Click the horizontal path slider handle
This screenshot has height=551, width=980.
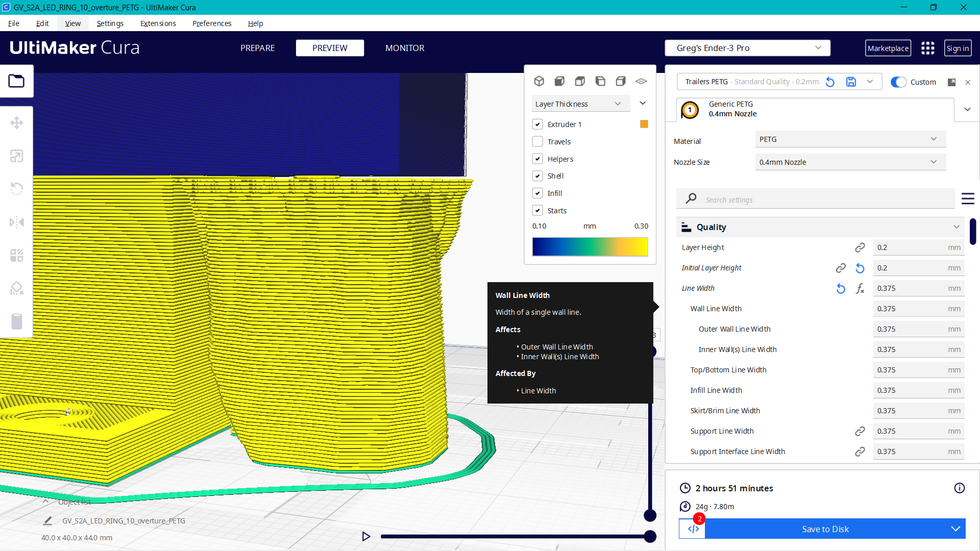pos(650,536)
